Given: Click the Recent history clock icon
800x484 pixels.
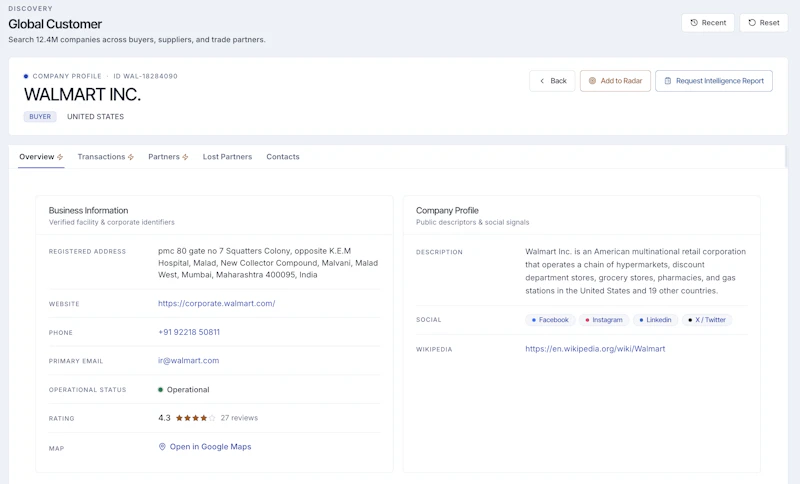Looking at the screenshot, I should tap(694, 22).
